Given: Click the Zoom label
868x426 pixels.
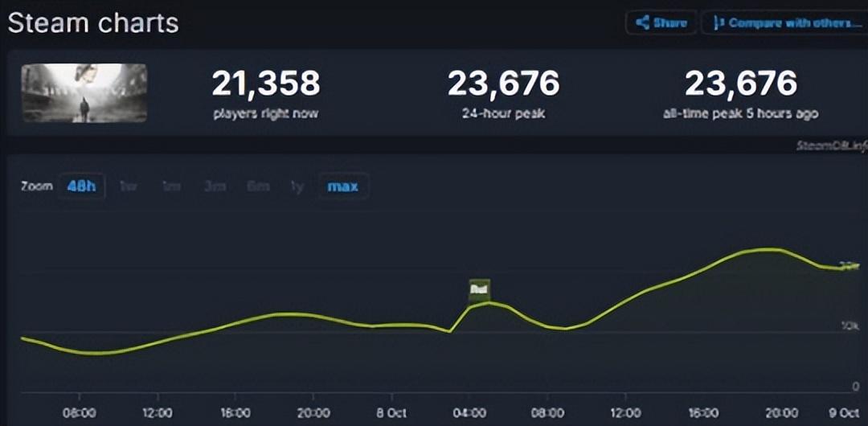Looking at the screenshot, I should [36, 186].
